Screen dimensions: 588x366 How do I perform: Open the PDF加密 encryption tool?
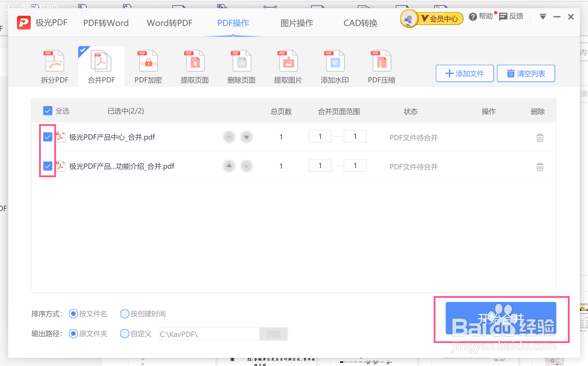pyautogui.click(x=148, y=67)
